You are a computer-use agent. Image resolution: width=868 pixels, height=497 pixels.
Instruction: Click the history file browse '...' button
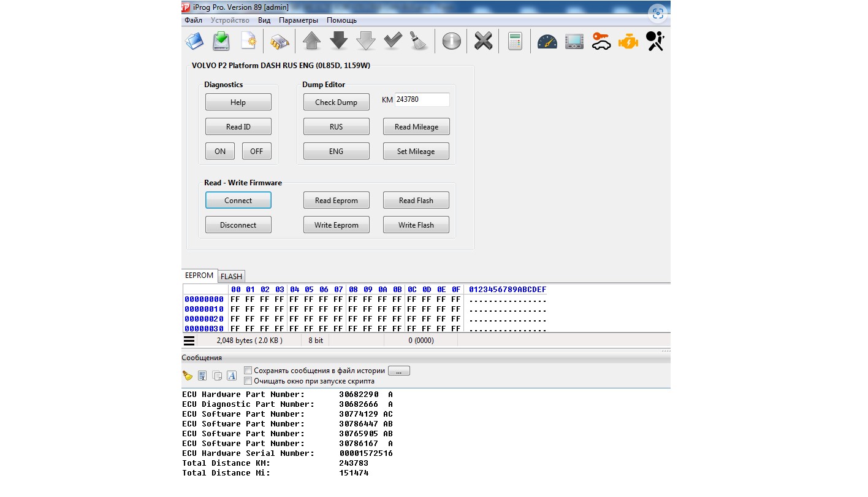coord(399,371)
